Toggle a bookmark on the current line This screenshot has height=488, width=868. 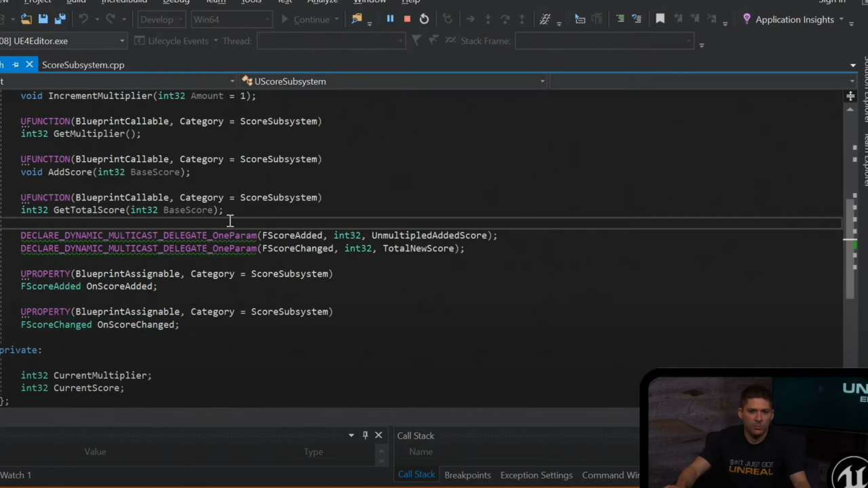coord(660,19)
